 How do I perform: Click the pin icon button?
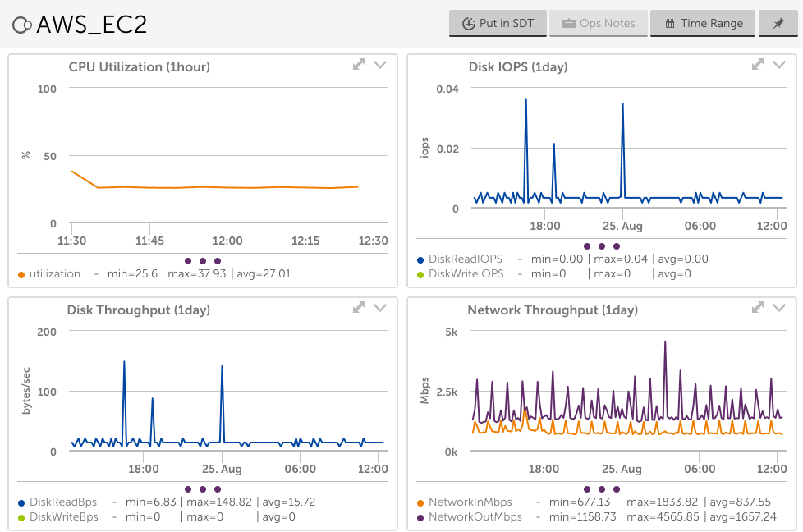(778, 24)
